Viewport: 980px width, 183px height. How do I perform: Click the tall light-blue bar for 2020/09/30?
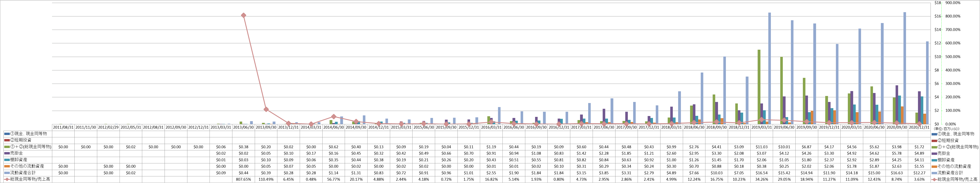(x=905, y=68)
